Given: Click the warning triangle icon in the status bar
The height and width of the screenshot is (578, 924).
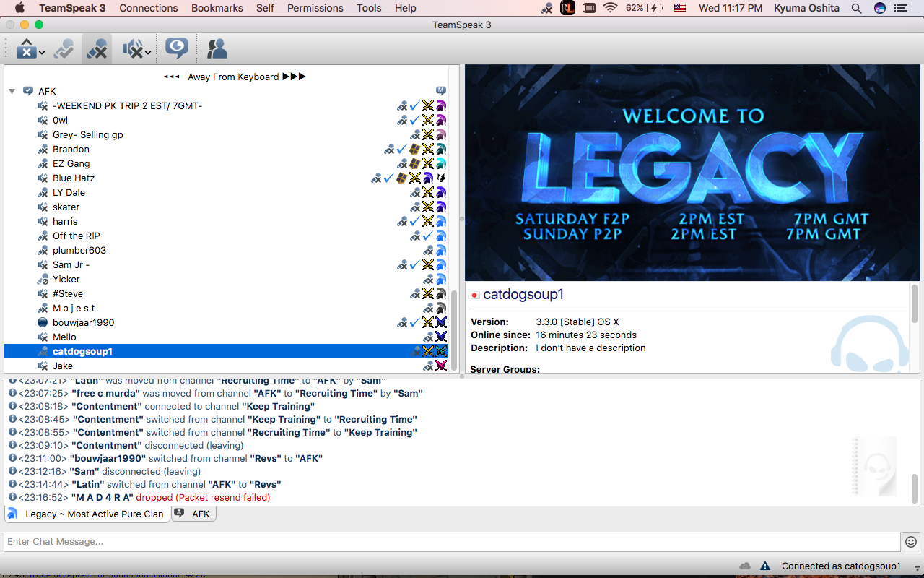Looking at the screenshot, I should click(x=766, y=566).
